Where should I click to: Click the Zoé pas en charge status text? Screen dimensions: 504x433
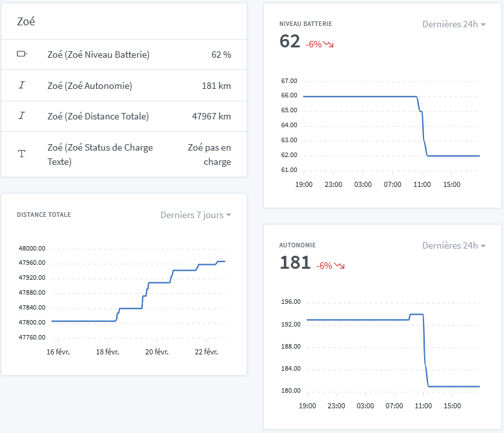(x=209, y=155)
